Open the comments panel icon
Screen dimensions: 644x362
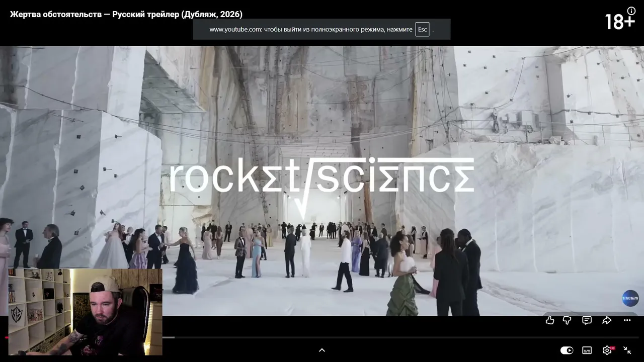(x=587, y=320)
